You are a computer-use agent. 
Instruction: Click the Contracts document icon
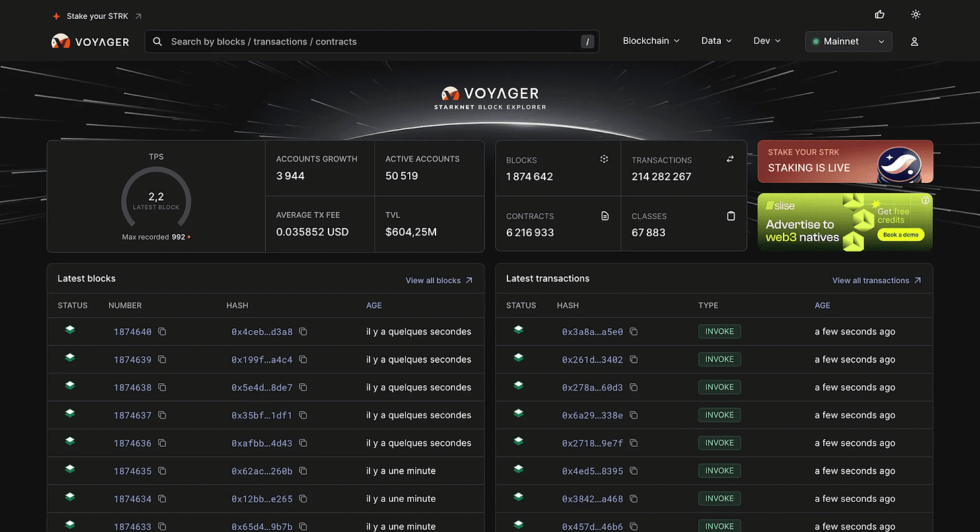tap(604, 216)
